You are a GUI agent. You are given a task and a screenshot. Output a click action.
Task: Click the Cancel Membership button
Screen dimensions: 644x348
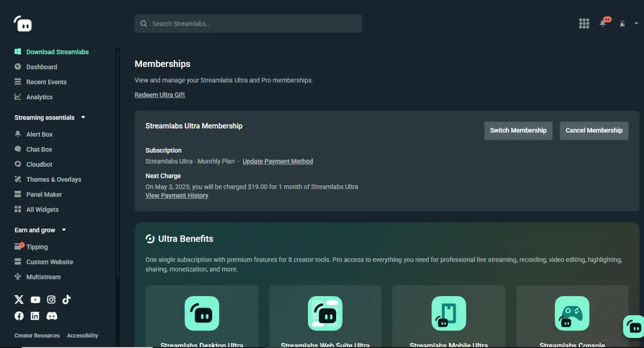pyautogui.click(x=594, y=130)
